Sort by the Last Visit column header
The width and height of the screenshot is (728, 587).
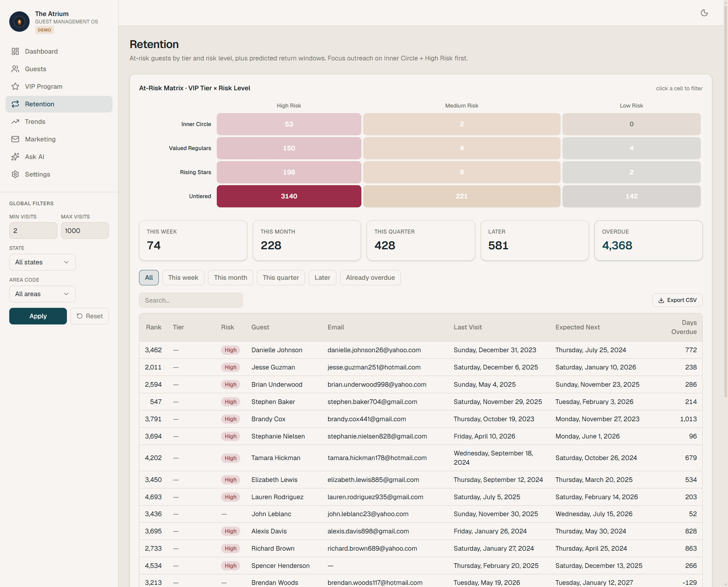(468, 327)
